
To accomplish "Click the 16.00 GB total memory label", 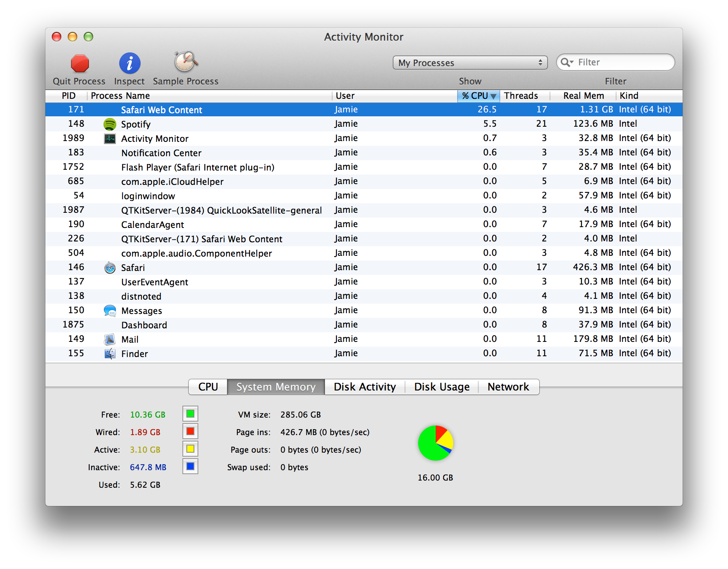I will pos(435,477).
